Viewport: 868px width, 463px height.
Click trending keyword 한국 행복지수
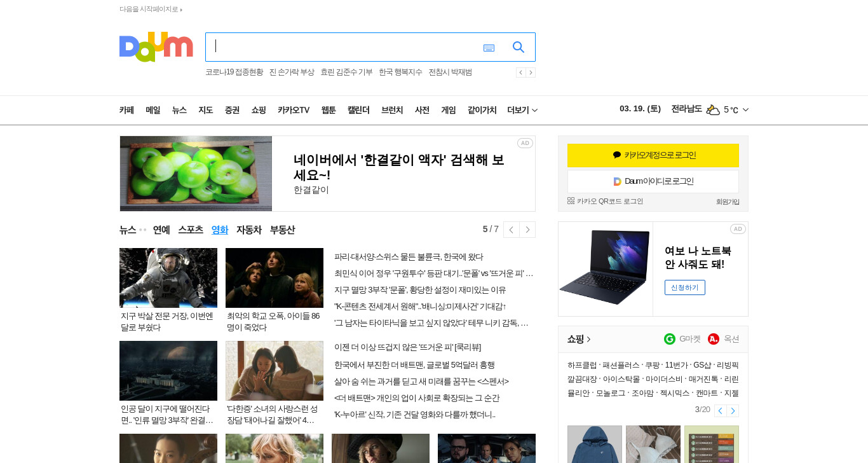pyautogui.click(x=400, y=73)
